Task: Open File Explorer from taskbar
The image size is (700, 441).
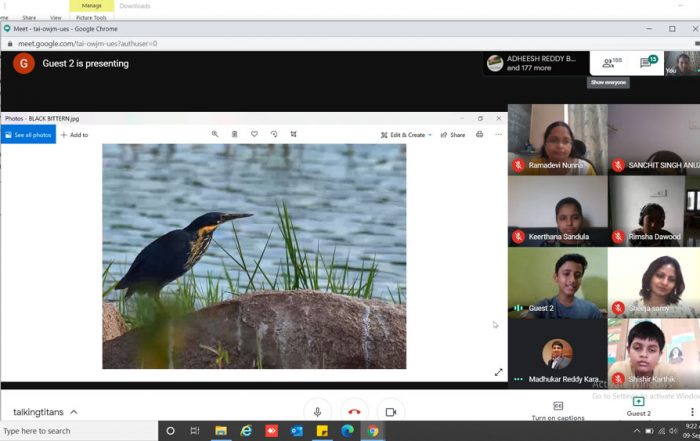Action: [x=221, y=431]
